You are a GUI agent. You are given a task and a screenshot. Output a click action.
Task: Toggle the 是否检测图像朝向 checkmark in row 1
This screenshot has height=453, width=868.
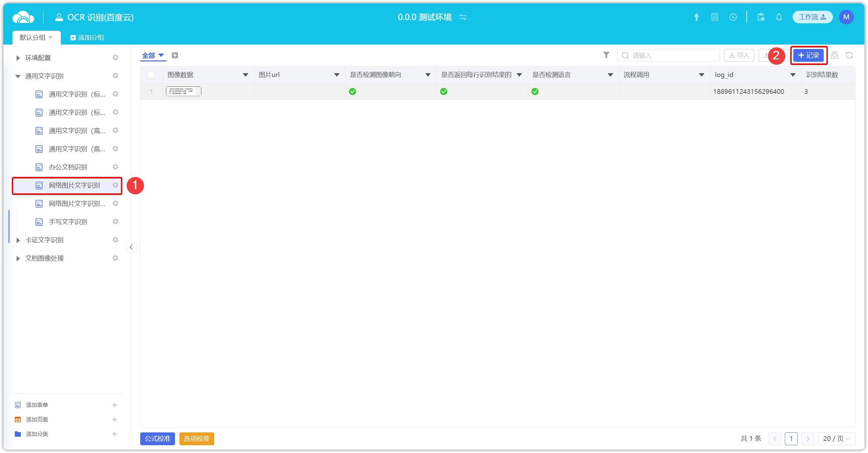pos(352,91)
